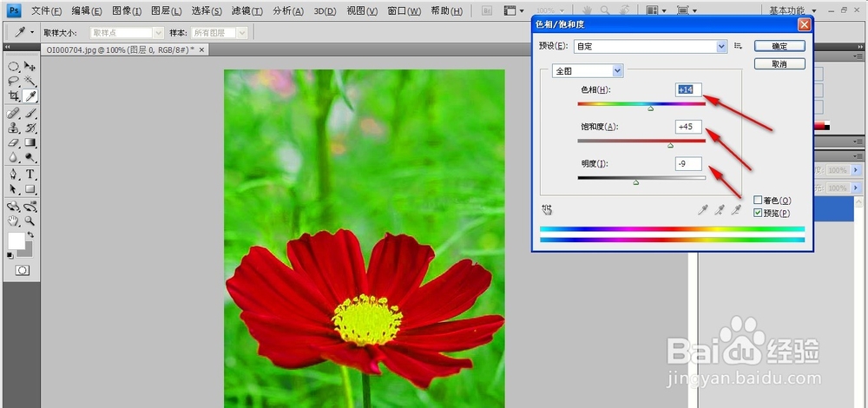Image resolution: width=868 pixels, height=408 pixels.
Task: Select the Gradient tool
Action: pos(30,143)
